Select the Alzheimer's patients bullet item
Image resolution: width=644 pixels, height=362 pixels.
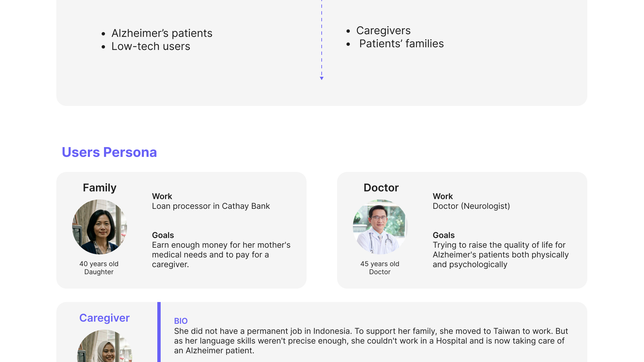(162, 33)
